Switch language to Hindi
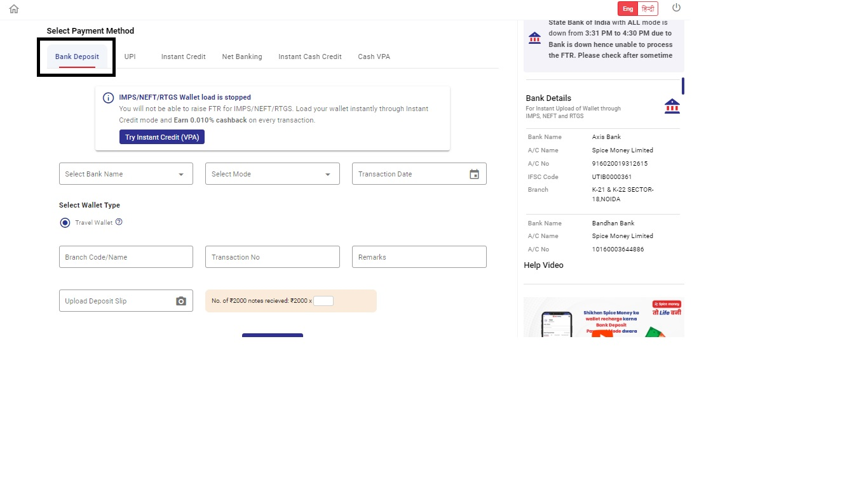Screen dimensions: 868x499 [x=648, y=8]
